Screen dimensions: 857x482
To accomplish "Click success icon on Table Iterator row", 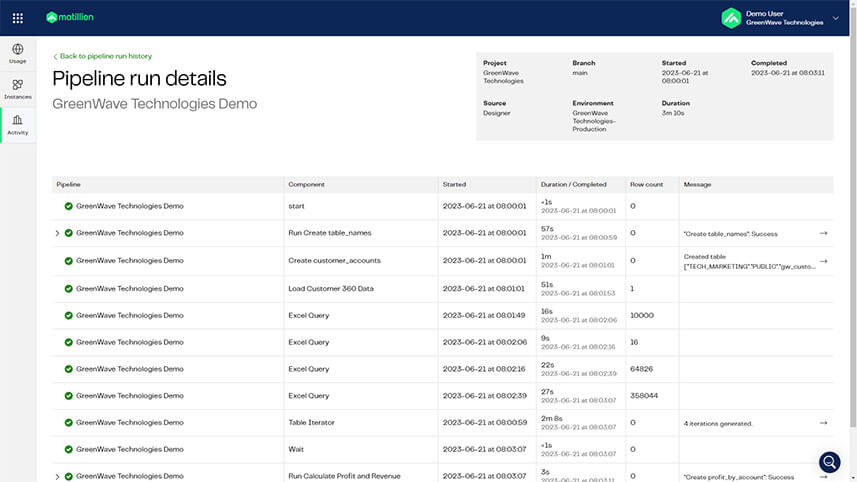I will 68,422.
